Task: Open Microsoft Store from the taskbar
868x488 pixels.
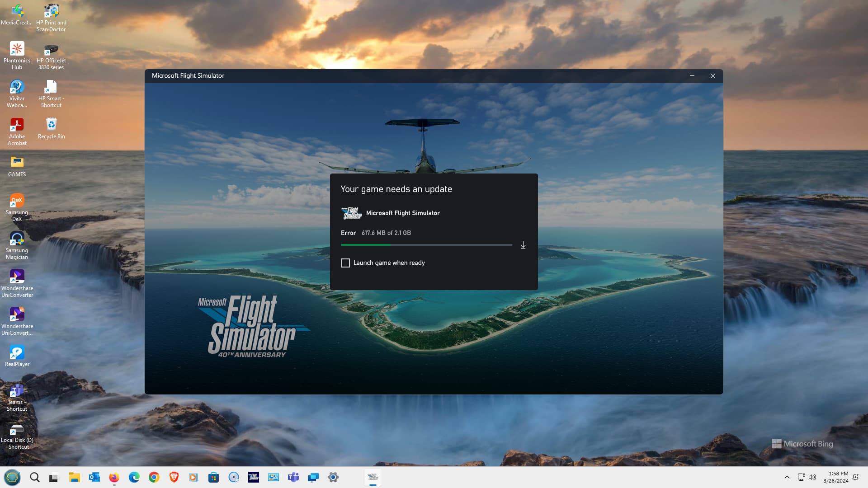Action: coord(213,477)
